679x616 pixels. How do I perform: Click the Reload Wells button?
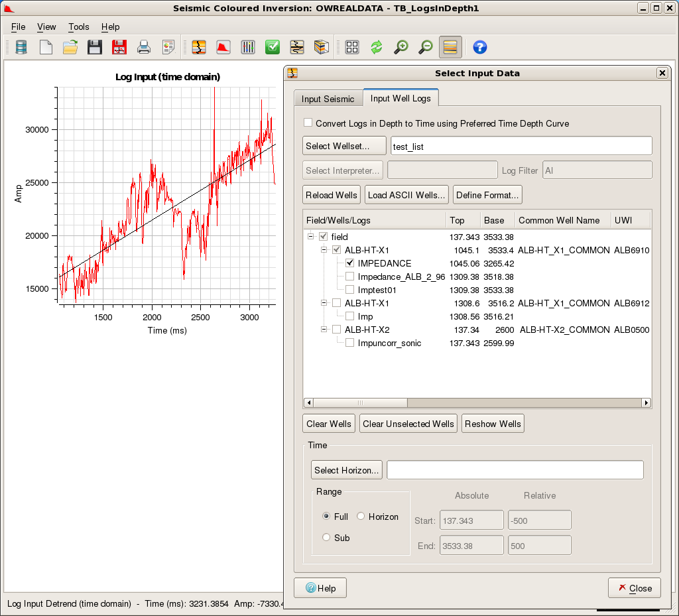pyautogui.click(x=332, y=195)
